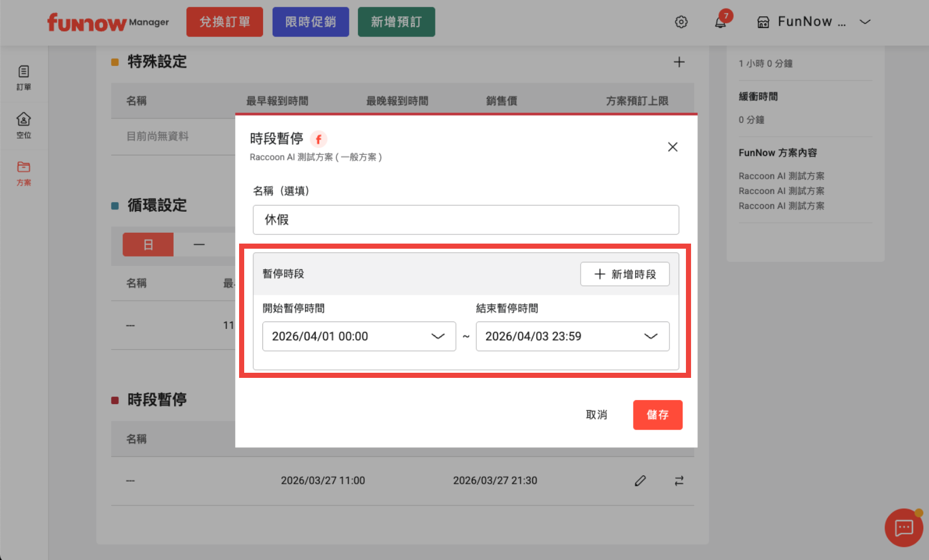
Task: Close the 時段暫停 dialog
Action: click(672, 147)
